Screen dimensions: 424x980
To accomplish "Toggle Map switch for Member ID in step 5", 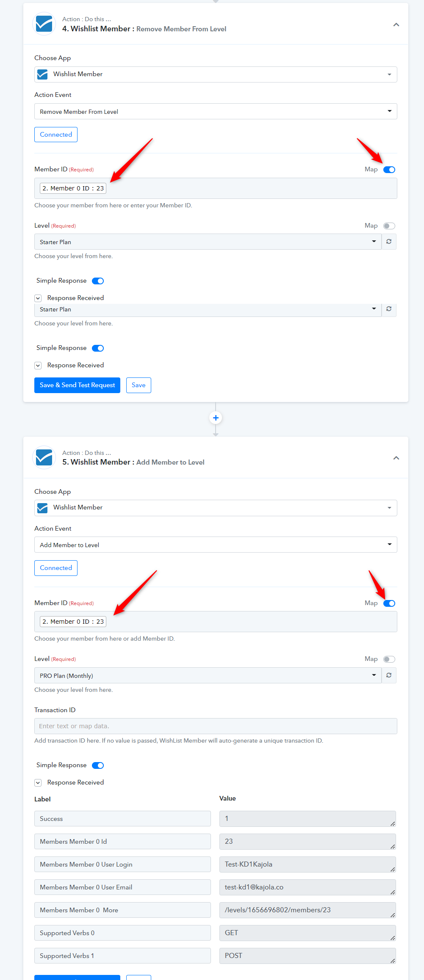I will coord(389,603).
